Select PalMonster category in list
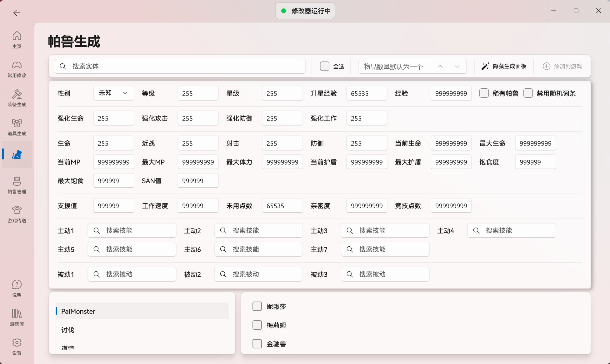610x364 pixels. point(142,311)
